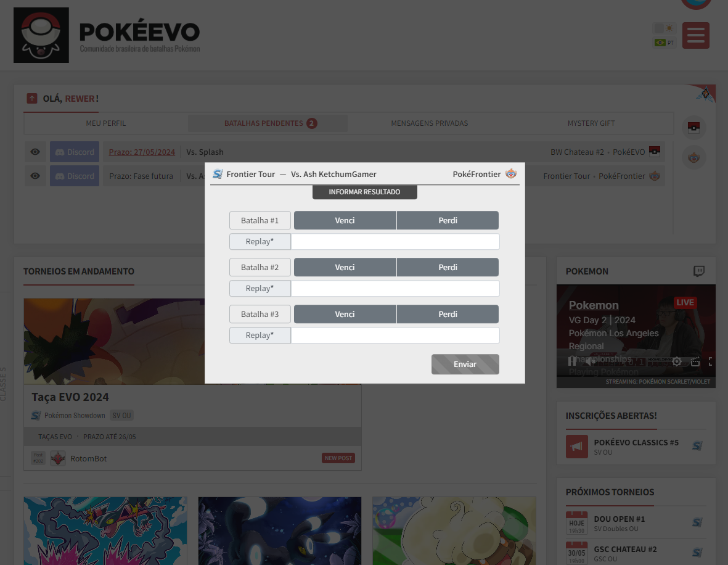Open Mensagens Privadas tab
The height and width of the screenshot is (565, 728).
430,123
